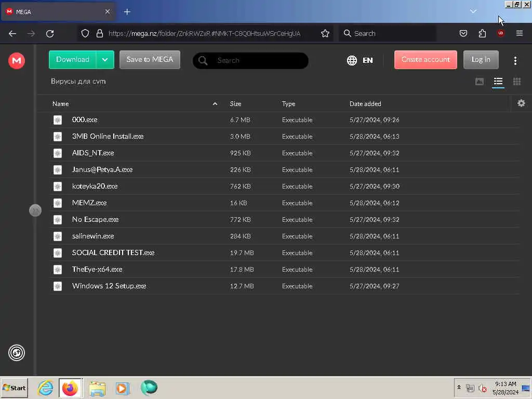
Task: Launch Internet Explorer from taskbar
Action: [x=46, y=388]
